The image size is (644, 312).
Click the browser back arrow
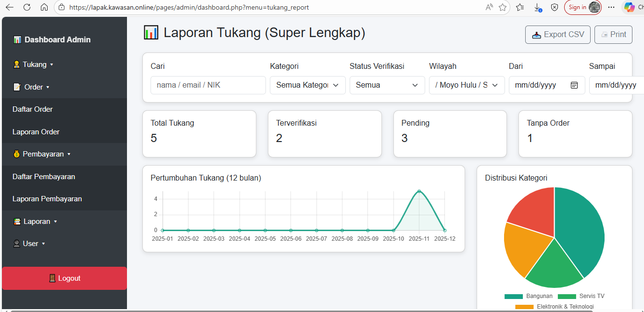[x=10, y=7]
